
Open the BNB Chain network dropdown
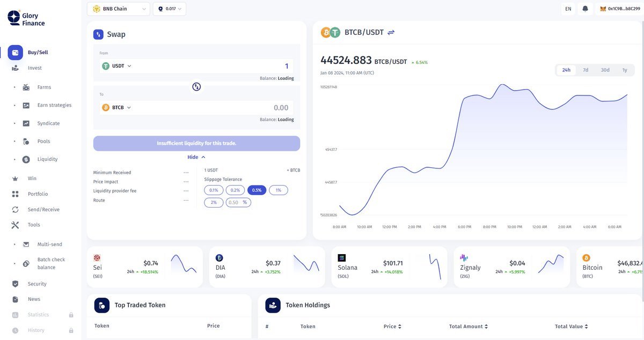point(119,9)
